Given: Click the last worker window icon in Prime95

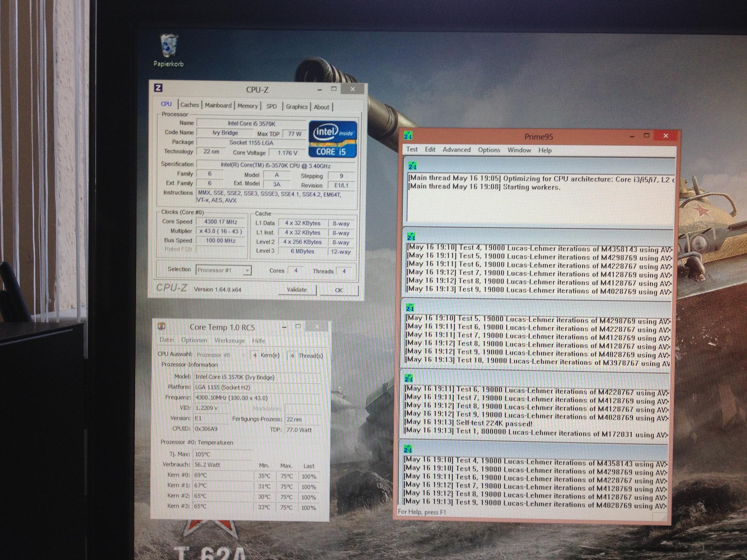Looking at the screenshot, I should tap(408, 449).
